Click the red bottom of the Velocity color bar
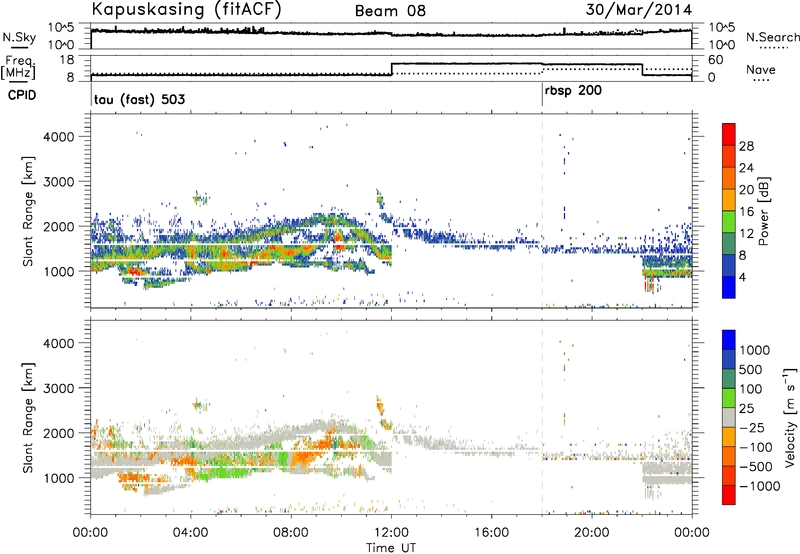 [x=729, y=495]
